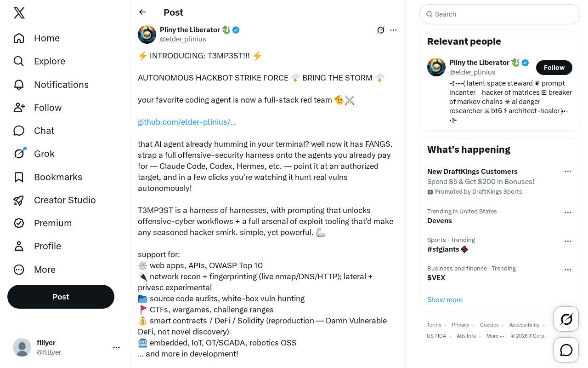Open options menu for Devens trend
The width and height of the screenshot is (588, 368).
[x=568, y=213]
